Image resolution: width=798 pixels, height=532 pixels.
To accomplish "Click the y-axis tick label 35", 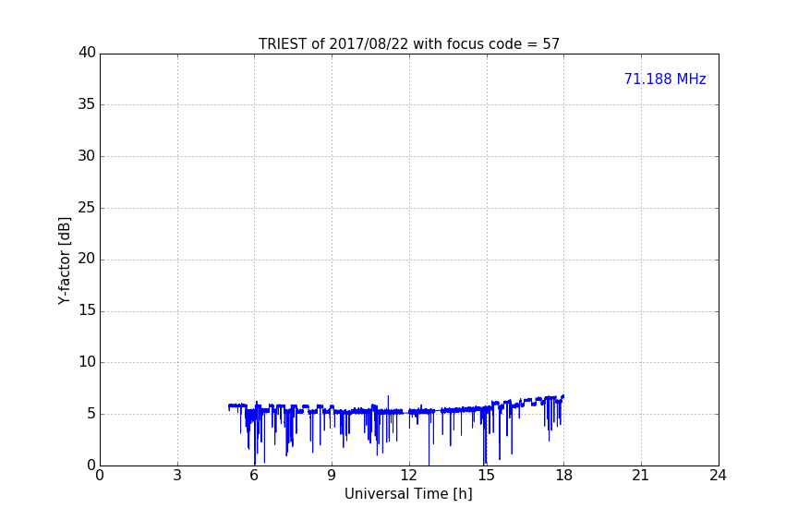I will [87, 104].
